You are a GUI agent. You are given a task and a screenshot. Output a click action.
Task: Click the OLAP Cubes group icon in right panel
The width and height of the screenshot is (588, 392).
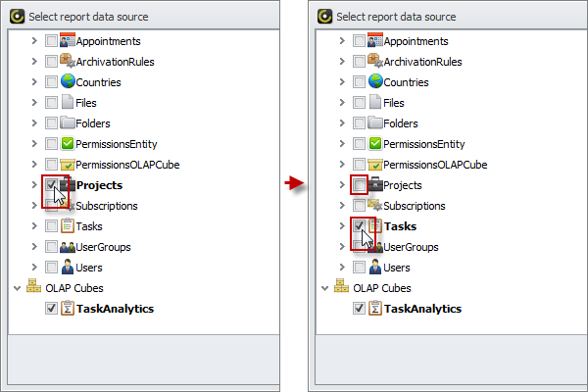point(342,288)
